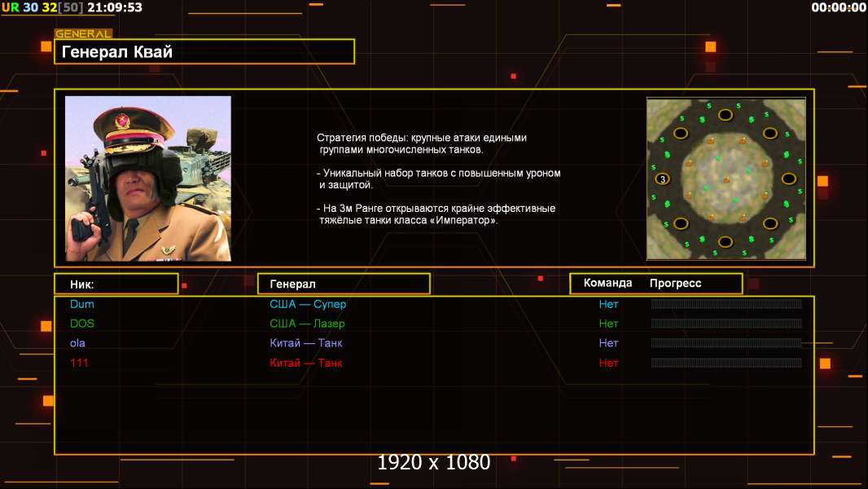Click "США — Лазер" general entry
Viewport: 868px width, 489px height.
click(307, 324)
